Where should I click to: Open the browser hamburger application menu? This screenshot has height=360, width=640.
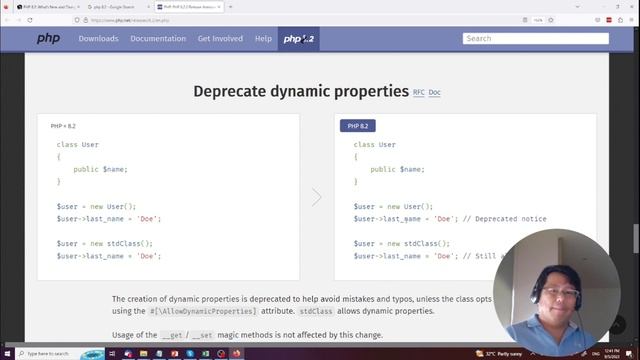(x=631, y=20)
